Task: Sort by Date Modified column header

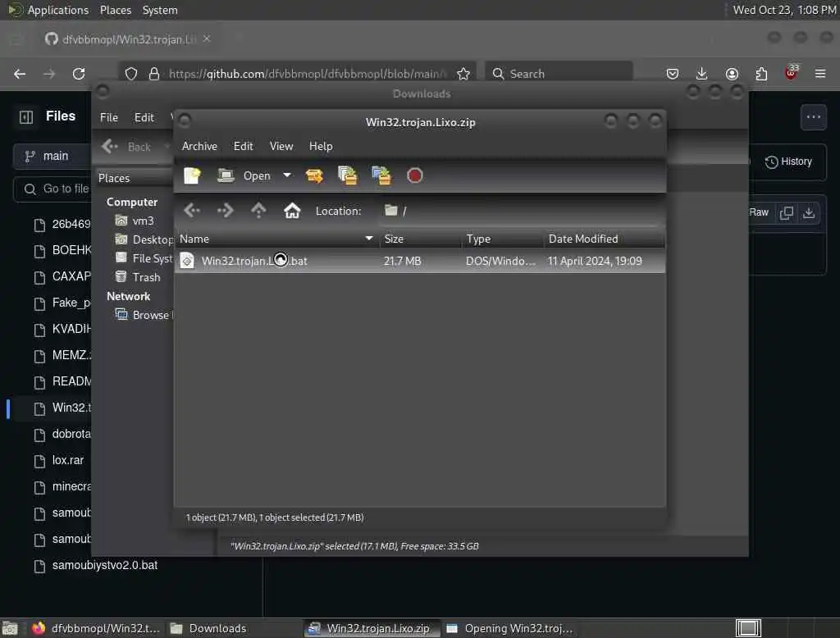Action: tap(605, 239)
